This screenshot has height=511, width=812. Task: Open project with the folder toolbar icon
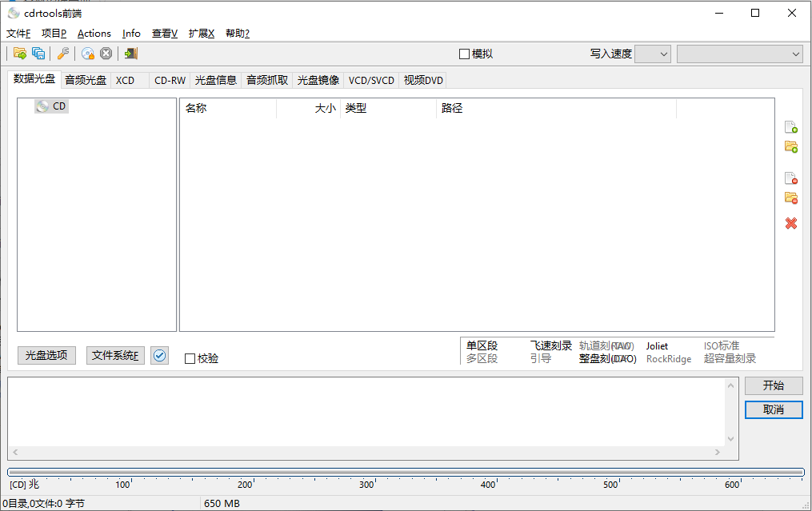pos(20,53)
